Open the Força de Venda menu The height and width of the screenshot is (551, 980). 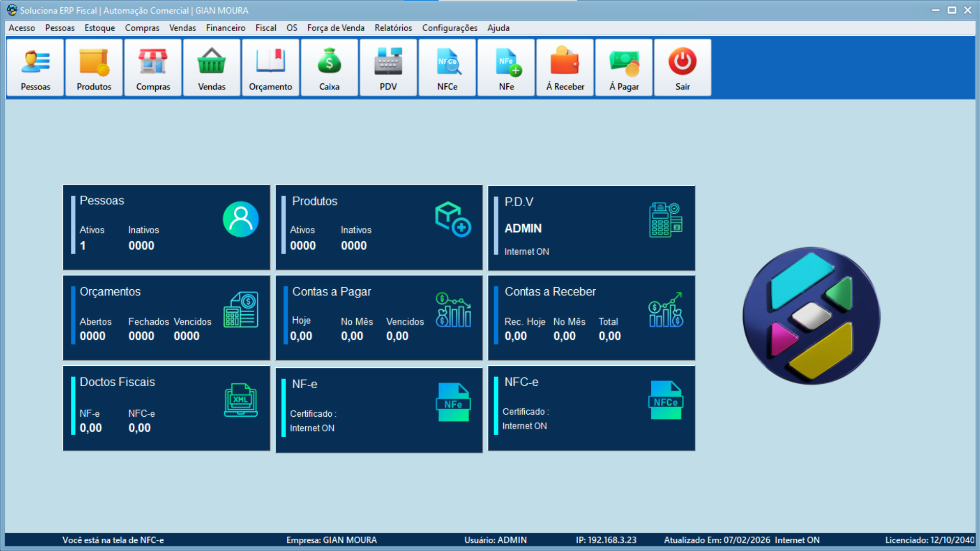335,28
